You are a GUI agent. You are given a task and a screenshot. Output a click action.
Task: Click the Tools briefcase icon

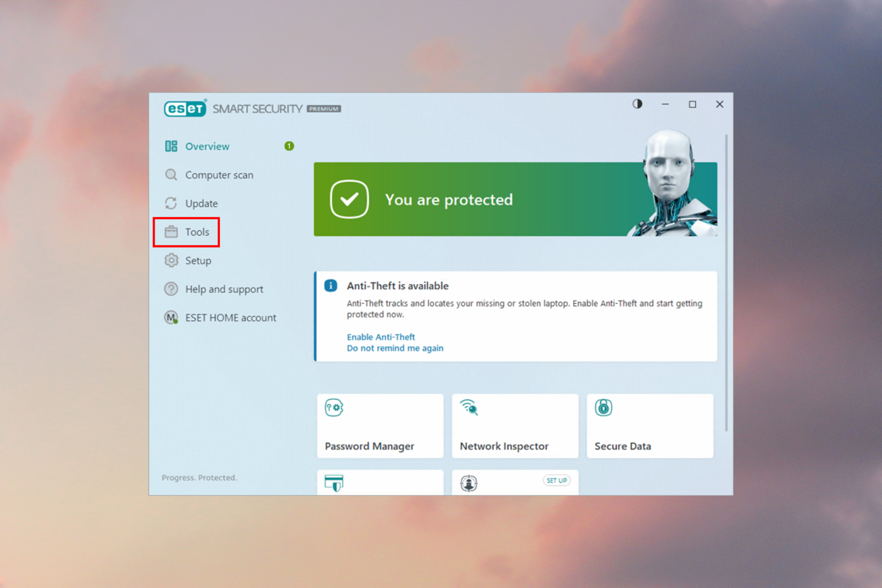(171, 232)
